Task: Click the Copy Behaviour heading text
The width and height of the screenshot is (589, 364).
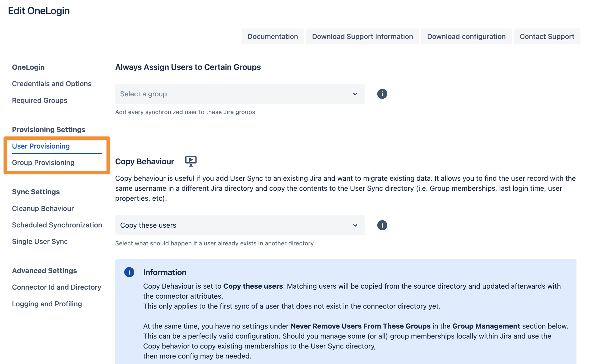Action: [x=144, y=162]
